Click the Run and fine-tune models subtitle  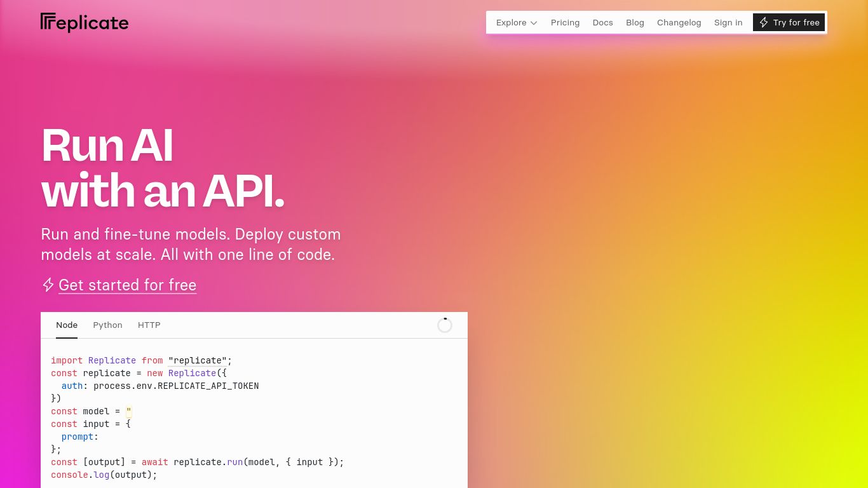coord(191,244)
